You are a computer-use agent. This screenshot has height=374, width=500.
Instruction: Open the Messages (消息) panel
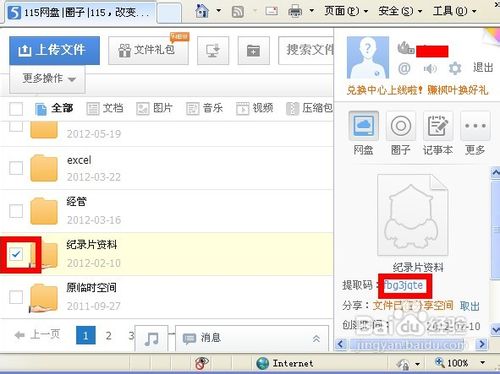tap(252, 339)
